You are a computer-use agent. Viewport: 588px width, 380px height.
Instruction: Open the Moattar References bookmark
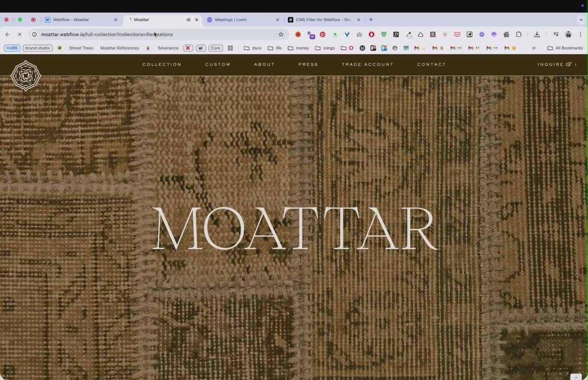120,48
